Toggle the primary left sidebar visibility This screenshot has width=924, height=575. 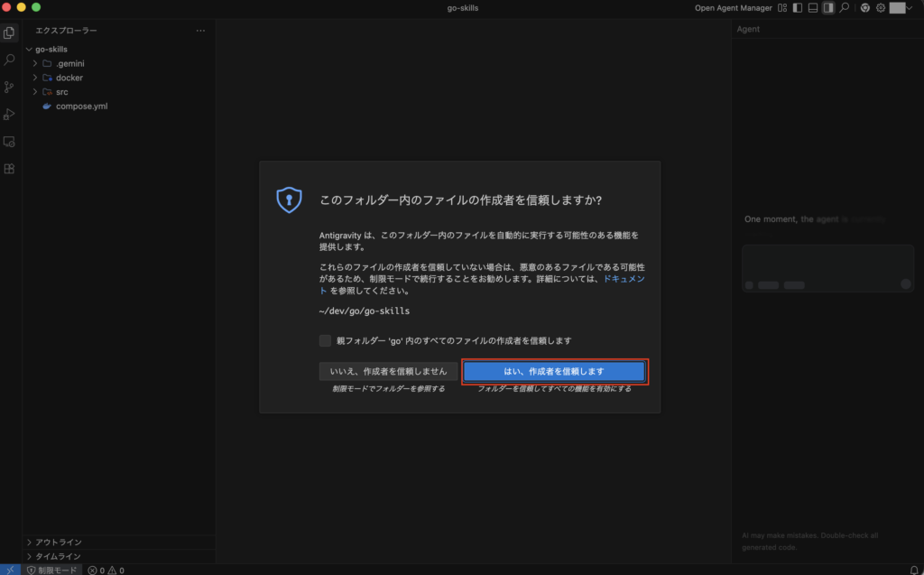tap(797, 8)
